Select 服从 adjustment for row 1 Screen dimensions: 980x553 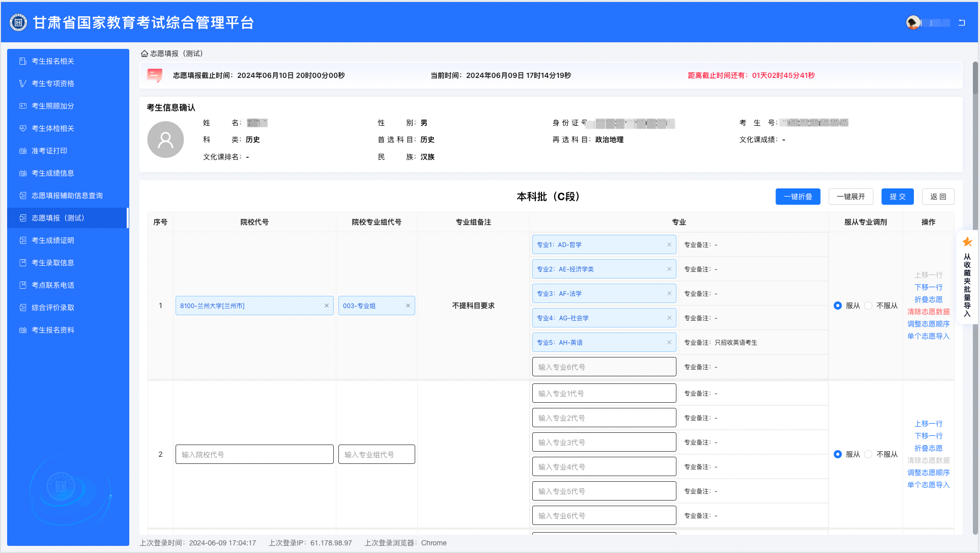(838, 306)
